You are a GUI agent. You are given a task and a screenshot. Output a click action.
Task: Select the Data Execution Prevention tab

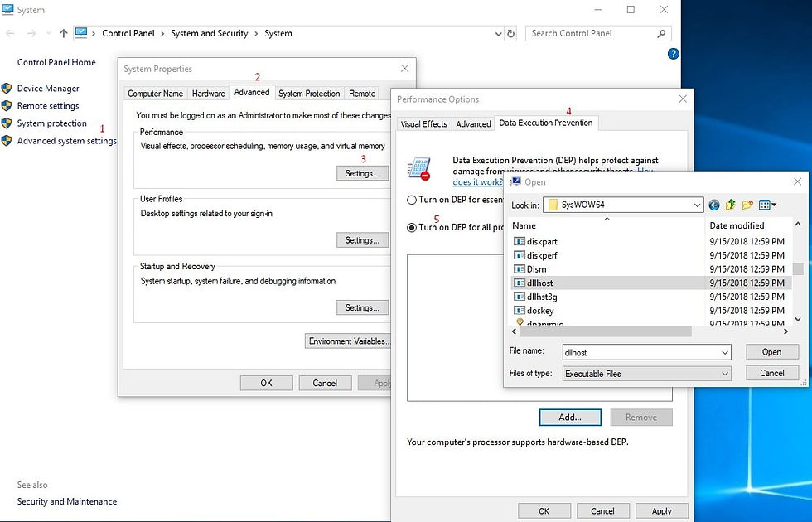pos(546,123)
